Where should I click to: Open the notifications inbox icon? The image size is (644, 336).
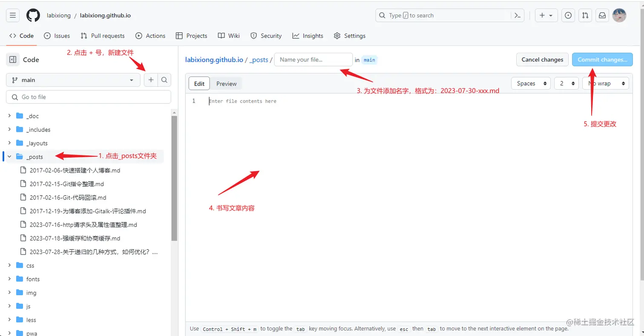602,15
